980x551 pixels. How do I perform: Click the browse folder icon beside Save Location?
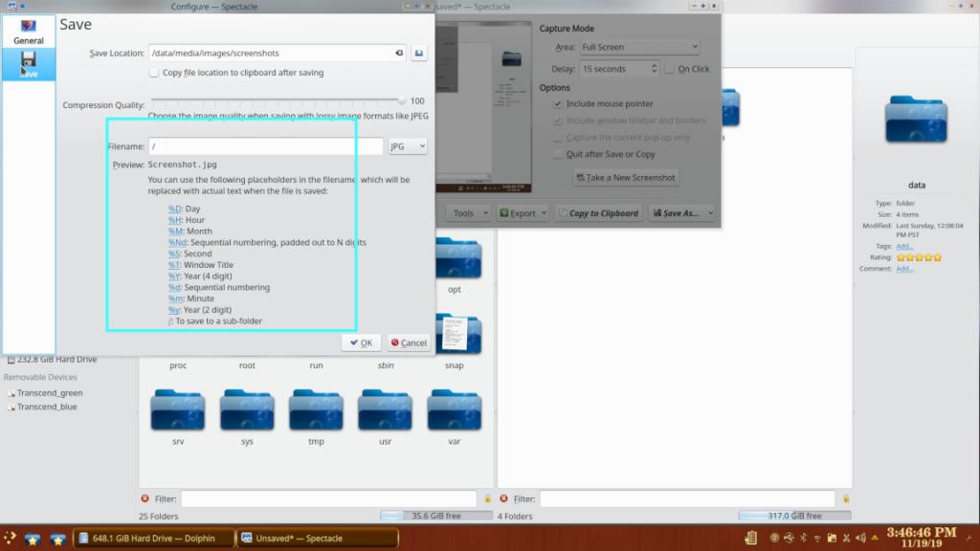(x=419, y=54)
